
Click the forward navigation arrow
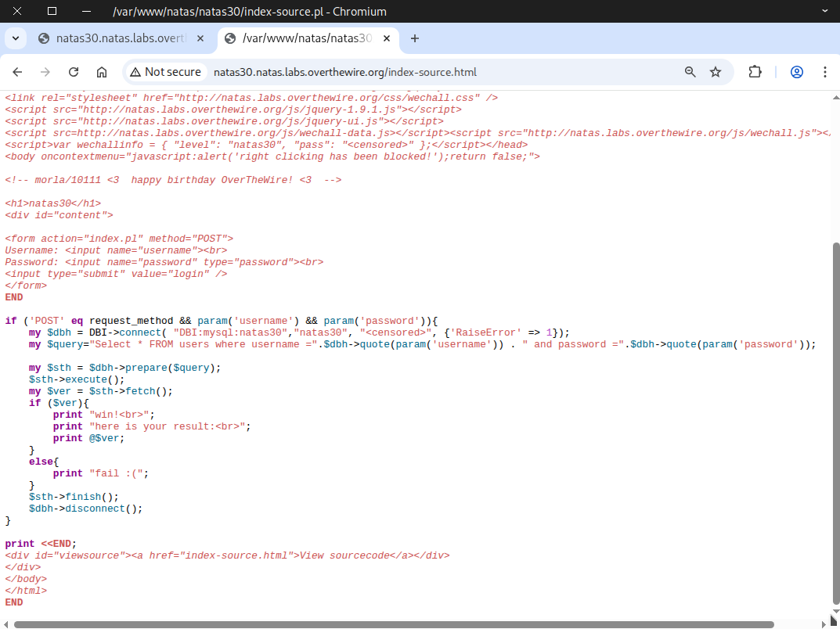[x=45, y=72]
